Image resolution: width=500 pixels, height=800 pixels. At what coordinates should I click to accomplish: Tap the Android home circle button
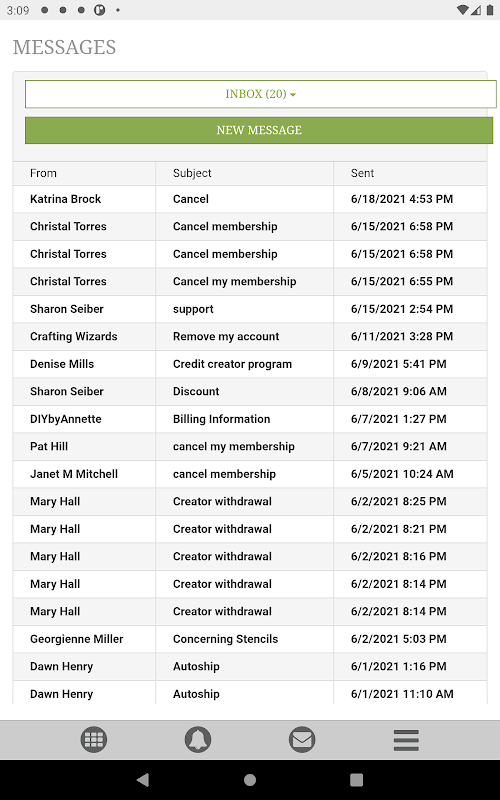pos(250,780)
